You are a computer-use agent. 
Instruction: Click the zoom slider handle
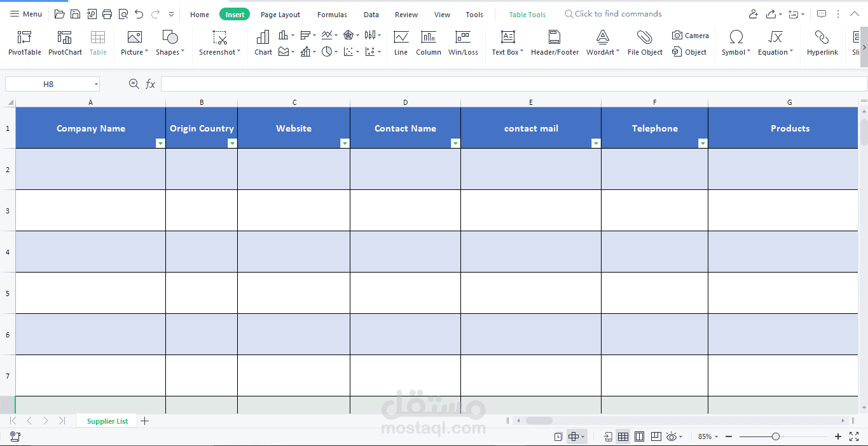[x=776, y=436]
